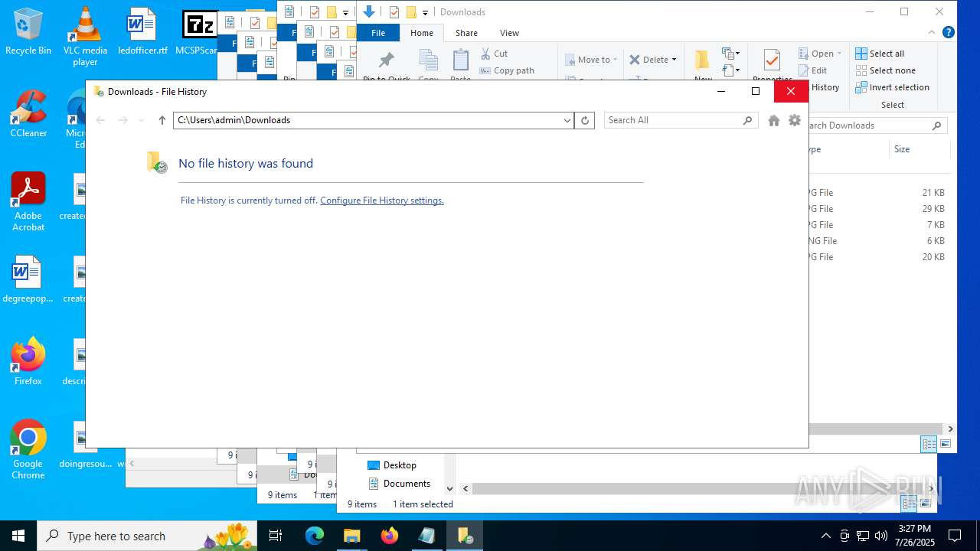Switch to large icons view layout
Viewport: 980px width, 551px height.
tap(945, 444)
